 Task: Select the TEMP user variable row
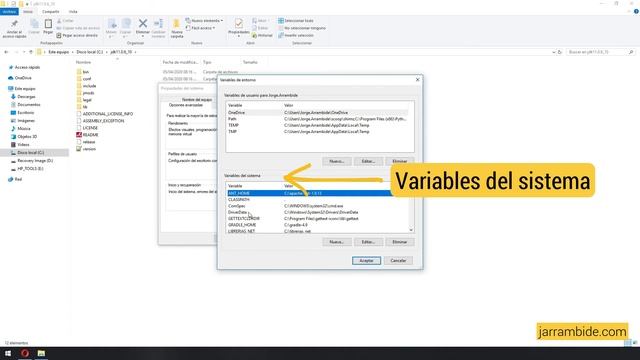(x=318, y=125)
